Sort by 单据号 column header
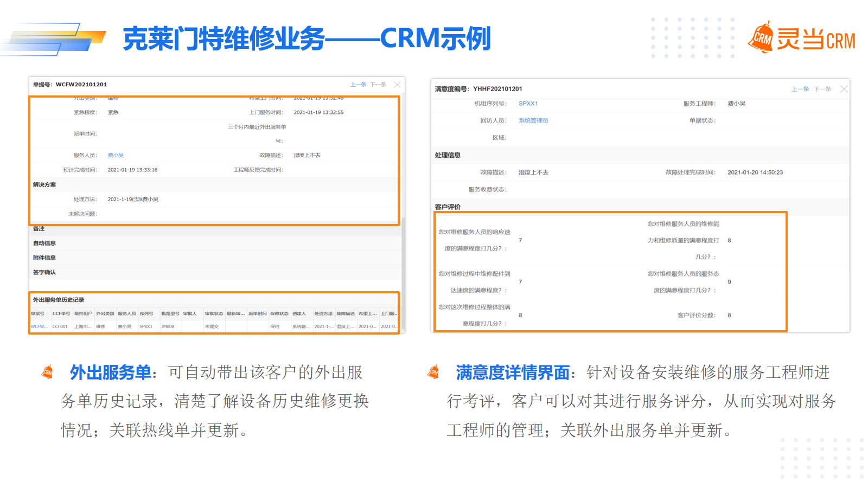The image size is (868, 488). click(40, 314)
